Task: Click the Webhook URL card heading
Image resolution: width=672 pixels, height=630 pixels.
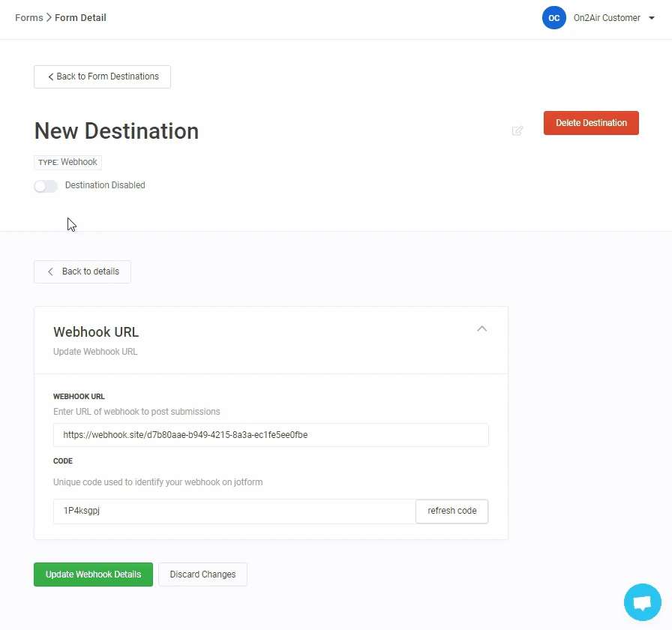Action: [96, 332]
